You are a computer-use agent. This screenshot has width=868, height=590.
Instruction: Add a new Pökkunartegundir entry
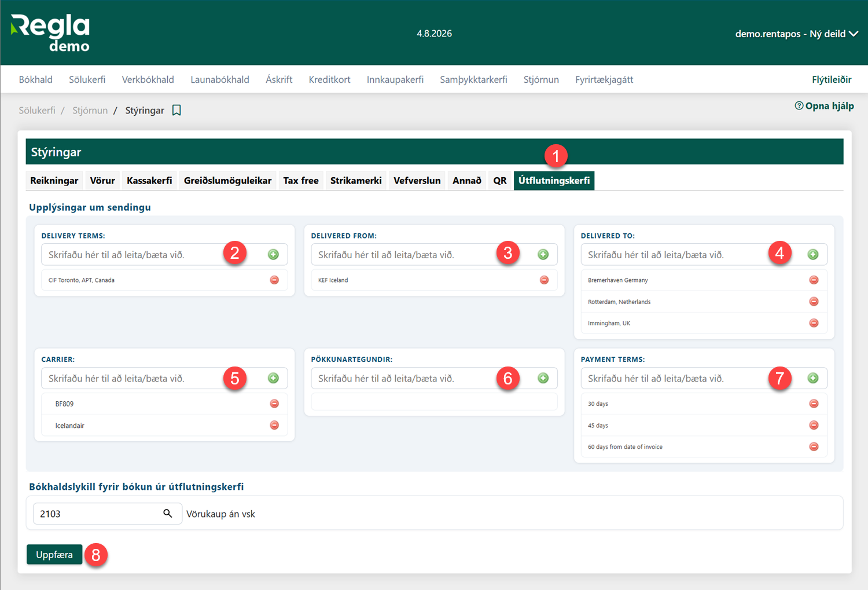(x=543, y=378)
